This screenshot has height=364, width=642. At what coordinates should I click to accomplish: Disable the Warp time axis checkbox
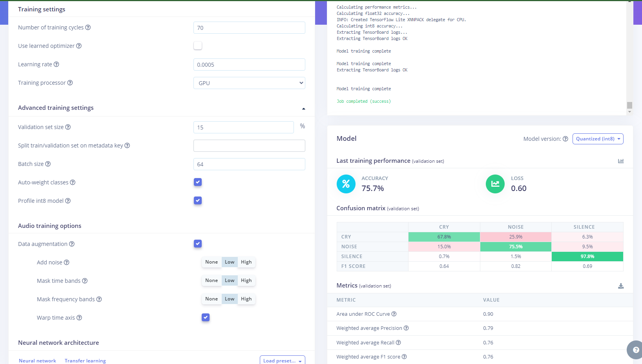point(206,317)
